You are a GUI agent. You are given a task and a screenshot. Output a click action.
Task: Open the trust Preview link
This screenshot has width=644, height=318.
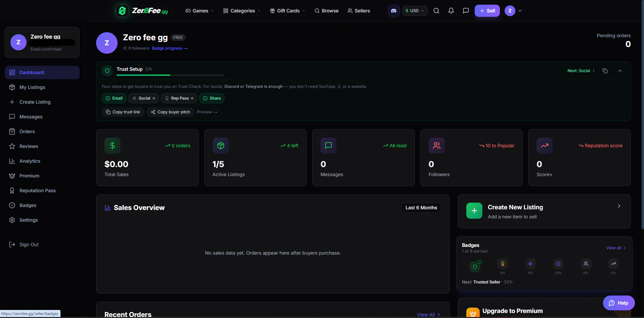[x=207, y=112]
